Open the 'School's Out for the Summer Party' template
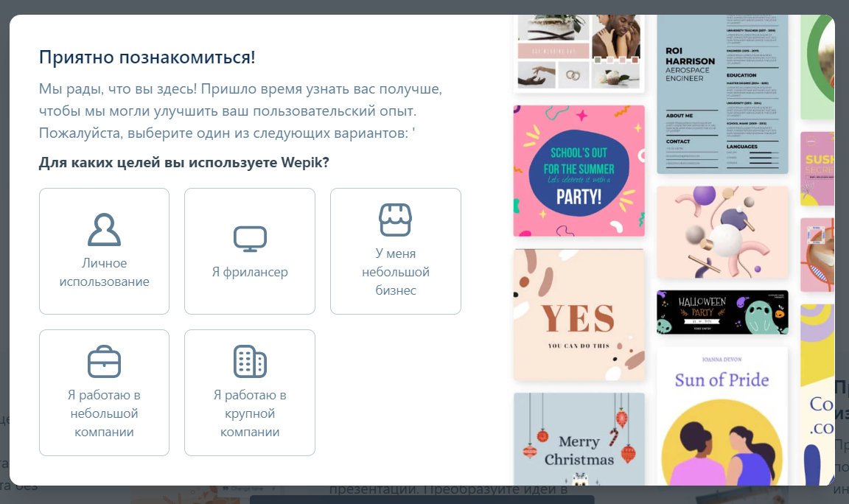 579,171
